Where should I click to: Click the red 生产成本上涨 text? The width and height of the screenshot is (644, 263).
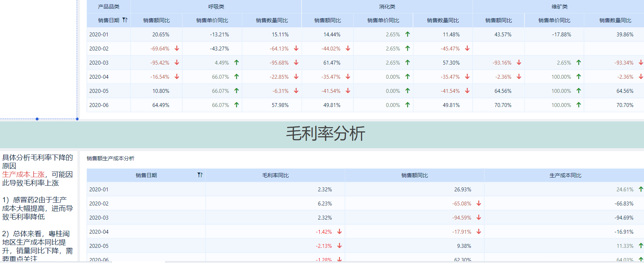click(x=23, y=174)
